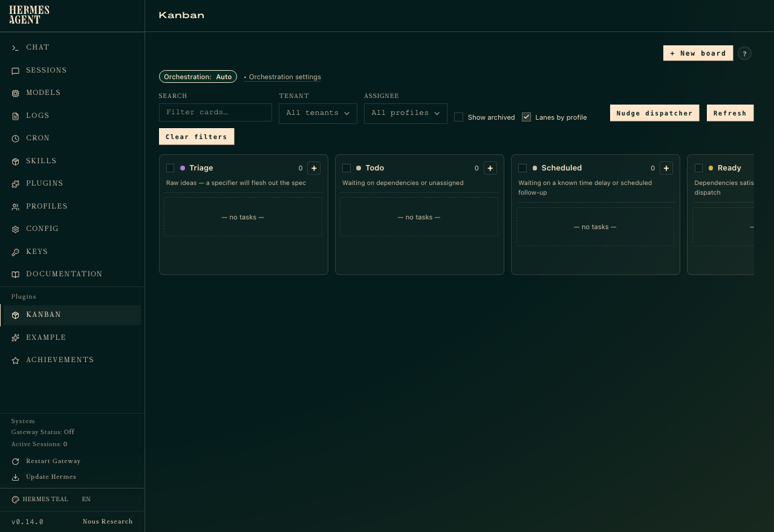
Task: Check the Todo column select checkbox
Action: click(346, 168)
